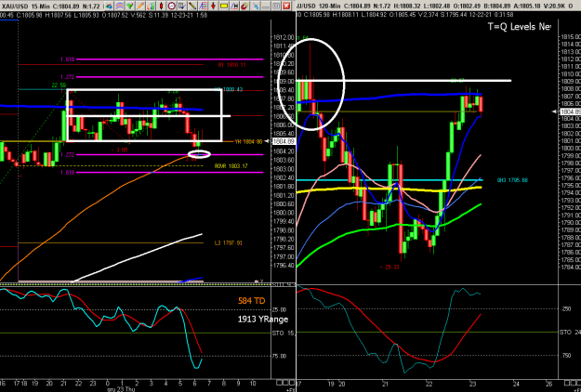Select the yellow diagonal line tool
This screenshot has width=581, height=392.
(x=192, y=6)
